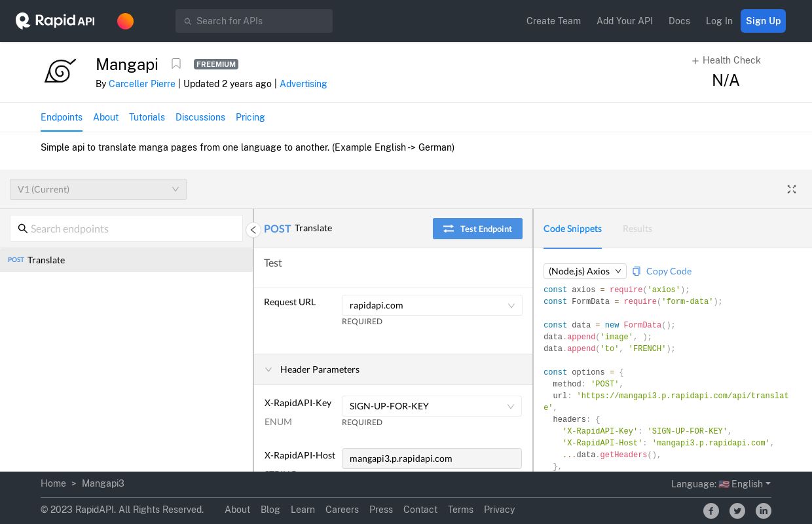The height and width of the screenshot is (524, 812).
Task: Open RapidAPI Twitter page
Action: [737, 511]
